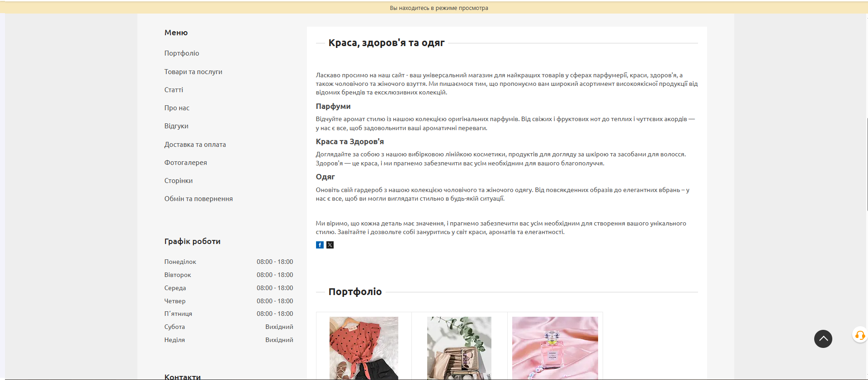Open the orange headset support widget

(x=860, y=335)
